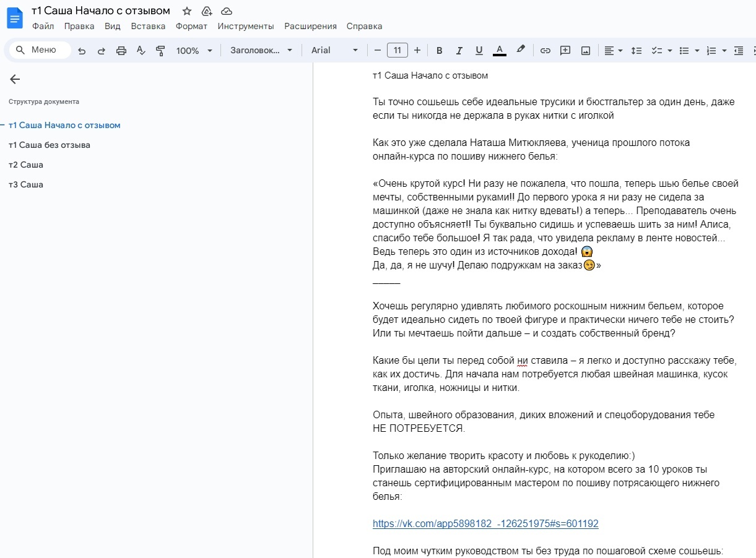
Task: Open the highlight color picker
Action: pyautogui.click(x=521, y=51)
